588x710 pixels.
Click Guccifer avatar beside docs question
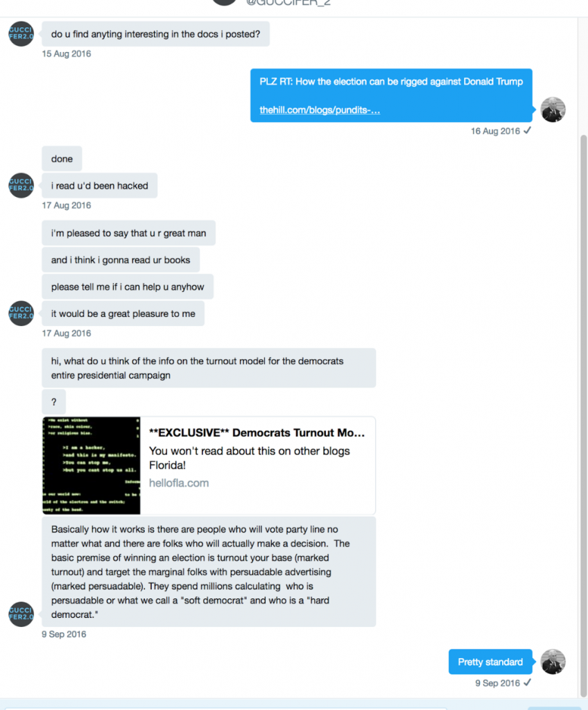click(21, 33)
